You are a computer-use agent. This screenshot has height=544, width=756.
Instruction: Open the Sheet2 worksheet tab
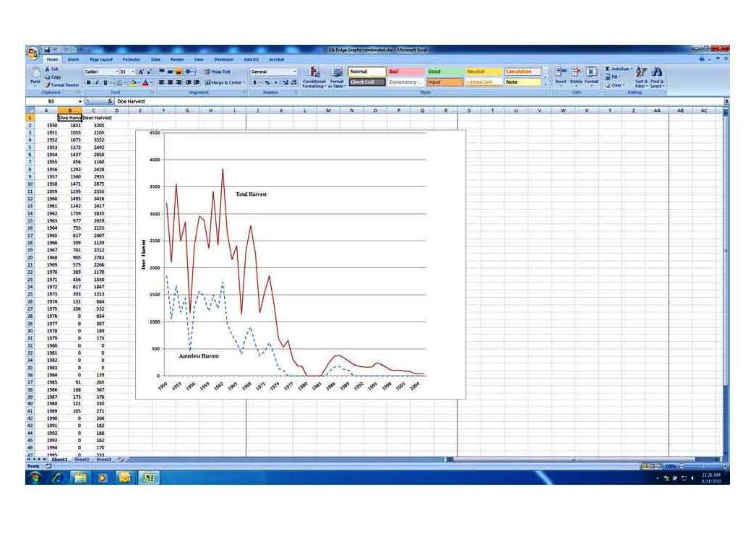(x=82, y=459)
